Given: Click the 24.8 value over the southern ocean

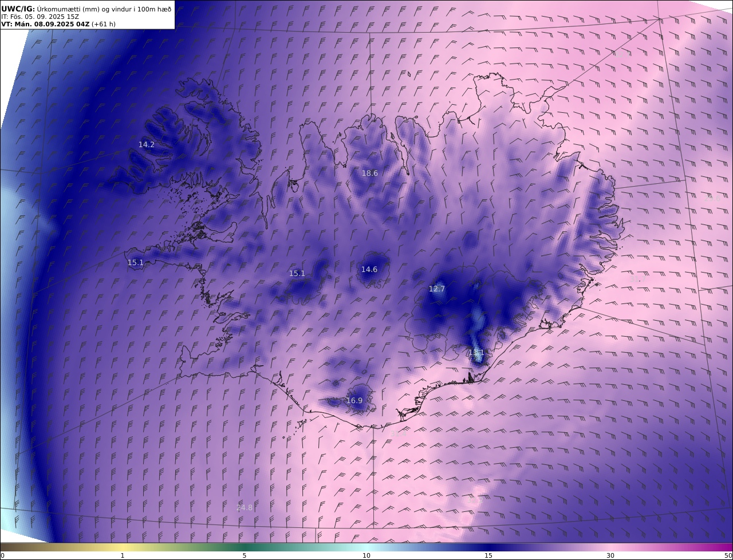Looking at the screenshot, I should click(x=245, y=508).
